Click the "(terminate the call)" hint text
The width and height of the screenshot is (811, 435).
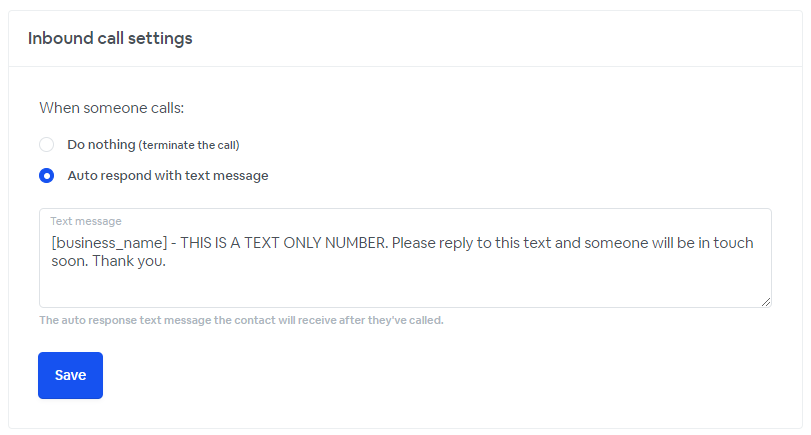[189, 145]
